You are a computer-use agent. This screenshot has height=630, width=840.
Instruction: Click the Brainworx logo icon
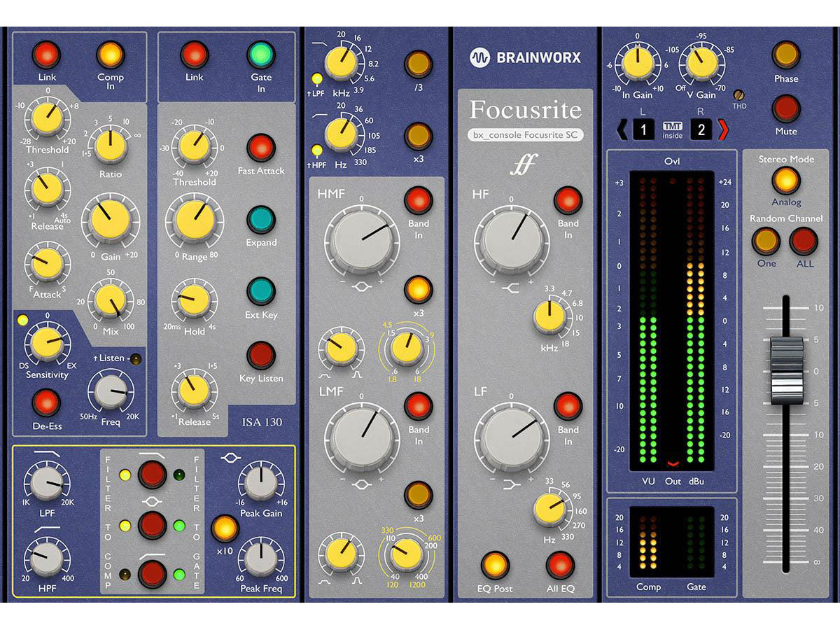click(479, 57)
